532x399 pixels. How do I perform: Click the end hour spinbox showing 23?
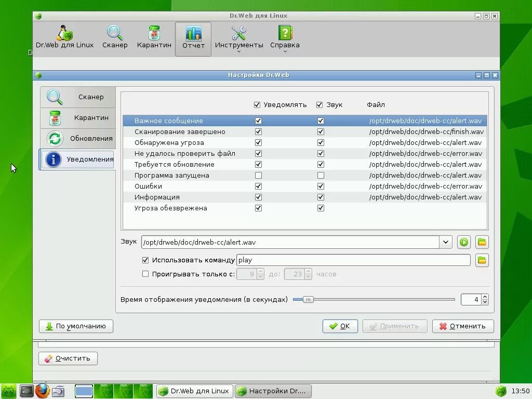click(x=298, y=274)
